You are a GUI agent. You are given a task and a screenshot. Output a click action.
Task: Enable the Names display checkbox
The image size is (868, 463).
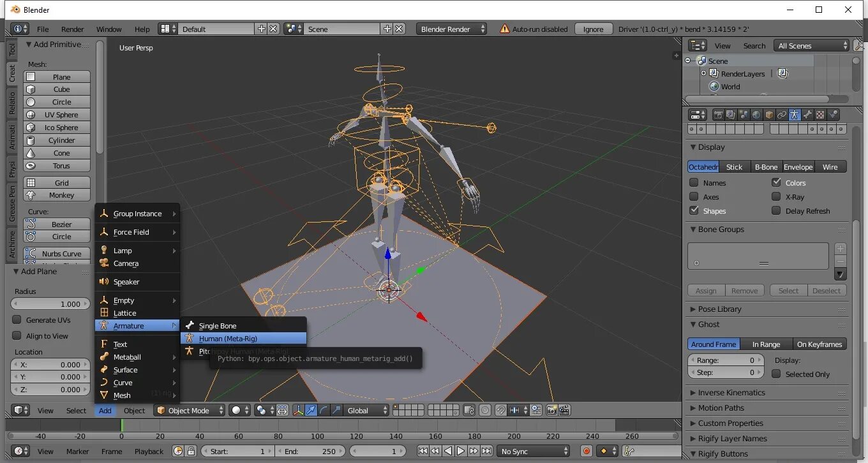694,182
